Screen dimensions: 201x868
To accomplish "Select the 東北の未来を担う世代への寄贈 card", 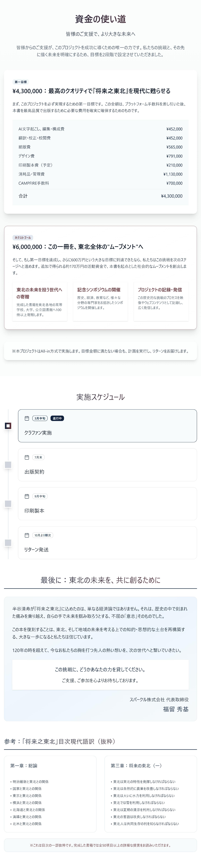I will click(x=40, y=302).
